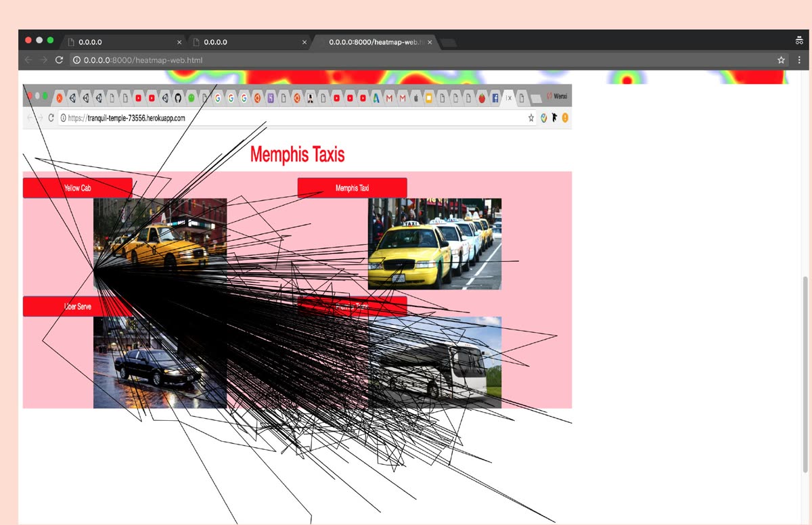Click the Apple logo tab in embedded screenshot
Image resolution: width=812 pixels, height=525 pixels.
pyautogui.click(x=416, y=98)
